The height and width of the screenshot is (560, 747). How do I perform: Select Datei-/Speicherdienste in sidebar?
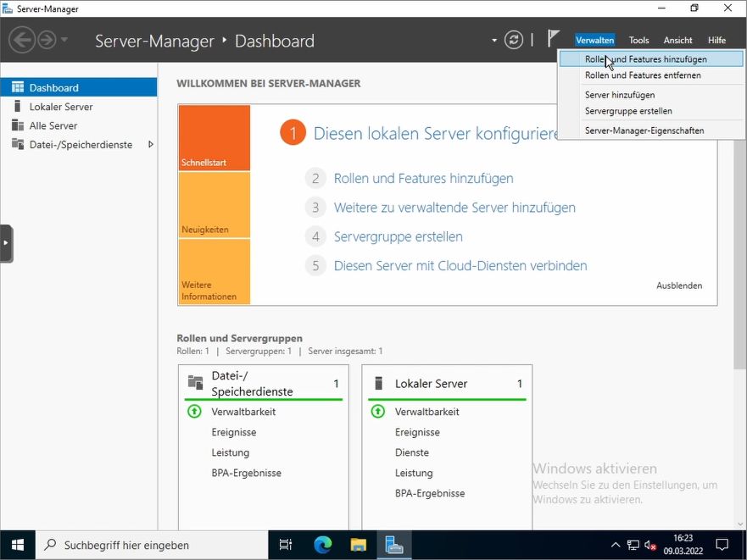pyautogui.click(x=79, y=145)
